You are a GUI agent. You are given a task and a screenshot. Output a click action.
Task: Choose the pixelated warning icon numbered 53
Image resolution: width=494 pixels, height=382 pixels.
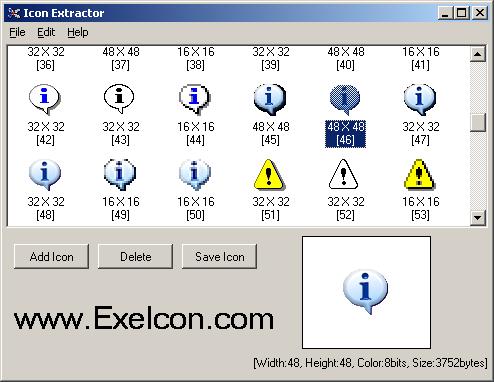(x=419, y=174)
